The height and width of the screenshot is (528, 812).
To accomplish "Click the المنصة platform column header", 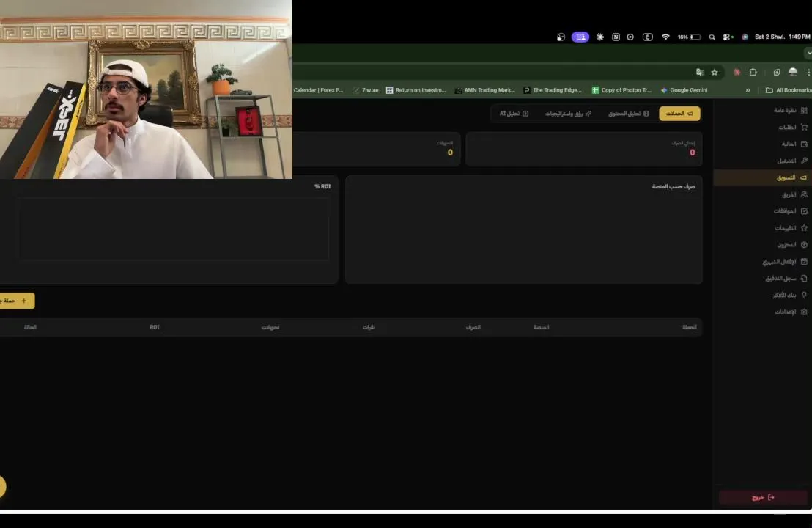I will [x=541, y=327].
